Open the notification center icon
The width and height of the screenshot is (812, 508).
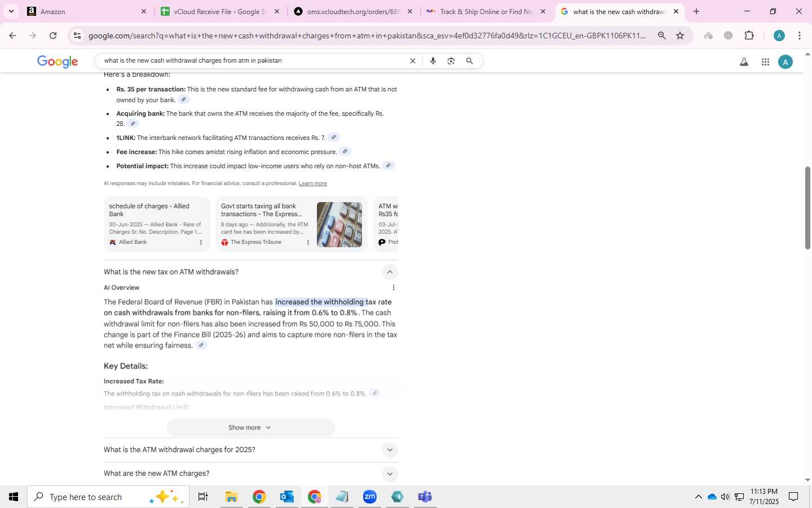point(793,497)
